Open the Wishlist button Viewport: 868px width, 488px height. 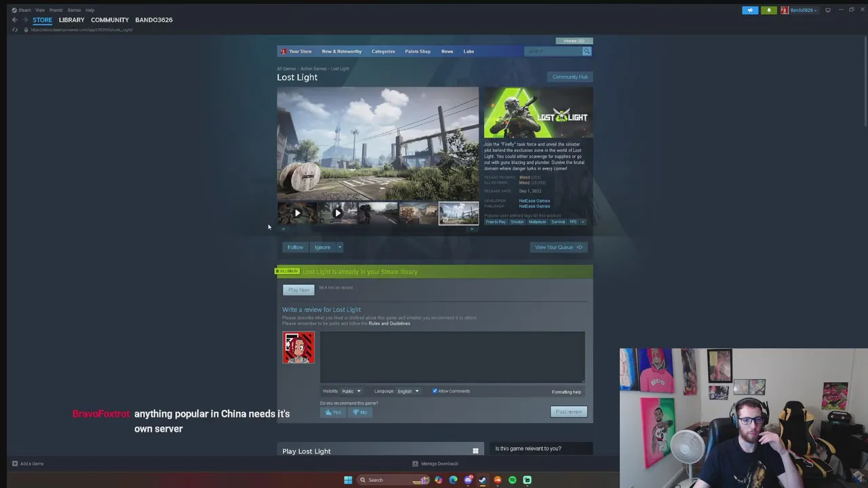pos(574,41)
